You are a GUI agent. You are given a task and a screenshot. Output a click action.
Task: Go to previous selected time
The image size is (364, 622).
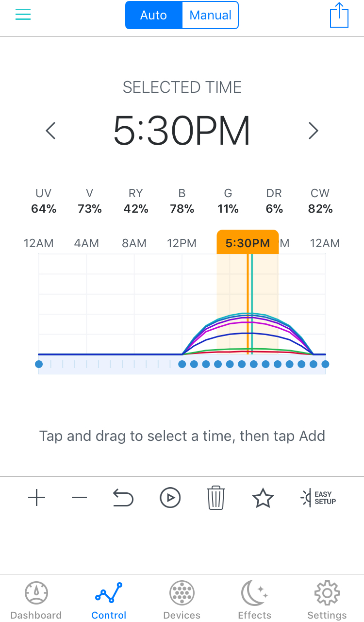click(50, 131)
